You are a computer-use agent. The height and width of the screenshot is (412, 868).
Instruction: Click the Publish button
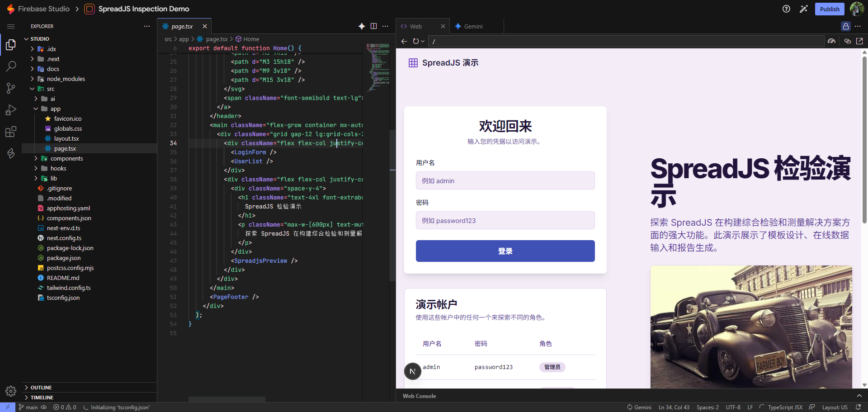tap(830, 9)
